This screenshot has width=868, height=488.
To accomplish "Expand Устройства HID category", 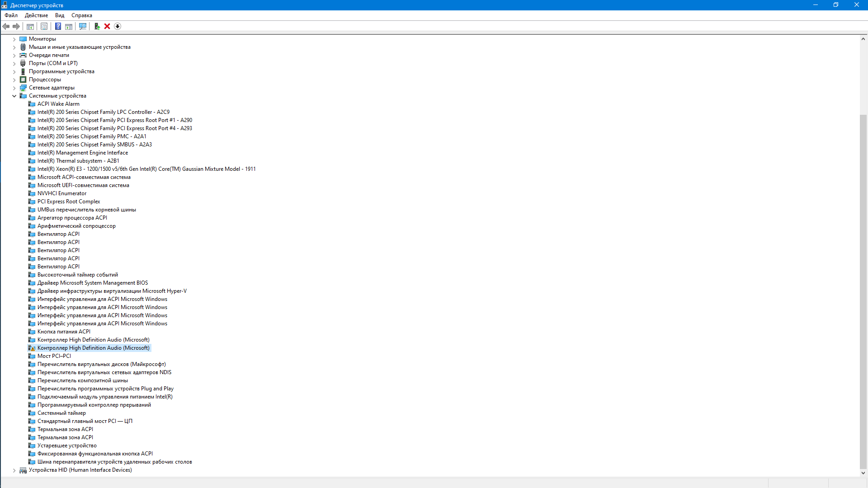I will point(14,470).
